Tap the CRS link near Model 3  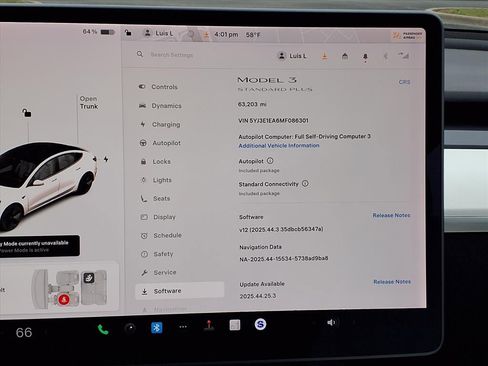point(404,82)
